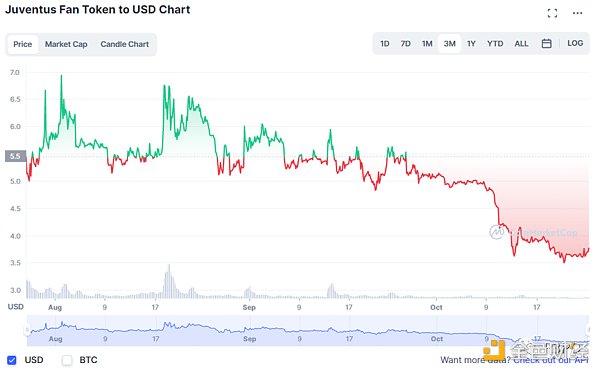Open the calendar date range picker
Screen dimensions: 600x372
click(546, 44)
